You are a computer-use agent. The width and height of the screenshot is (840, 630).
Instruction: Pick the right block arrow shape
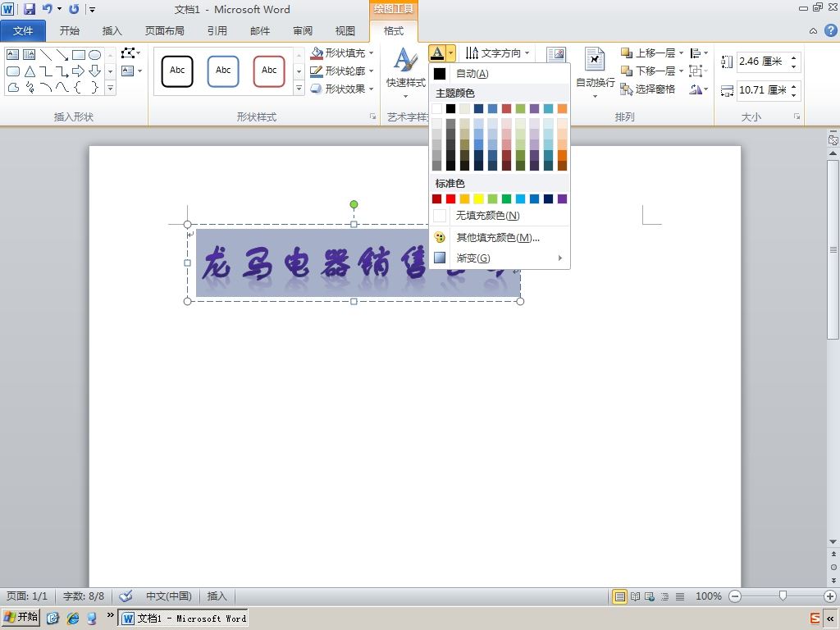[79, 71]
